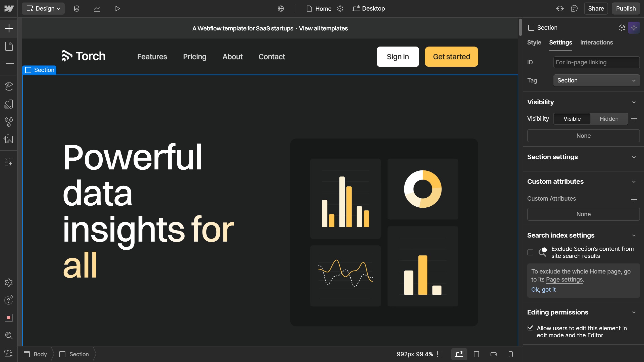
Task: Switch to the Interactions tab
Action: [x=596, y=42]
